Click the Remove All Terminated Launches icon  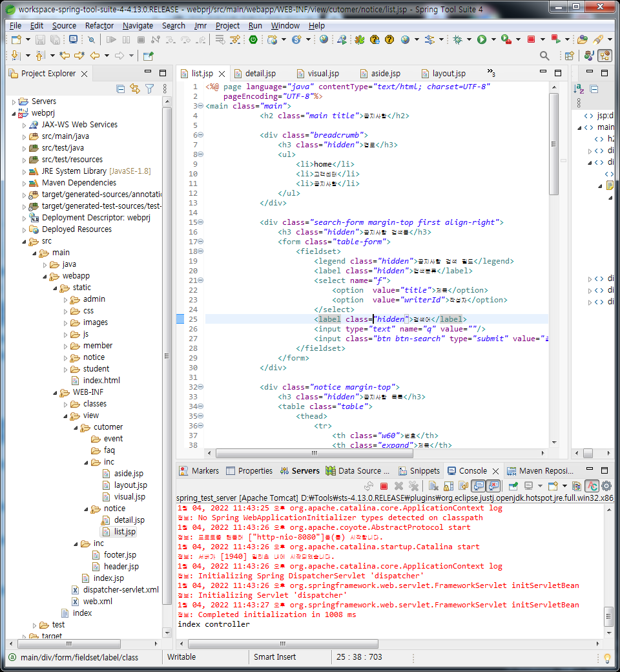tap(413, 485)
